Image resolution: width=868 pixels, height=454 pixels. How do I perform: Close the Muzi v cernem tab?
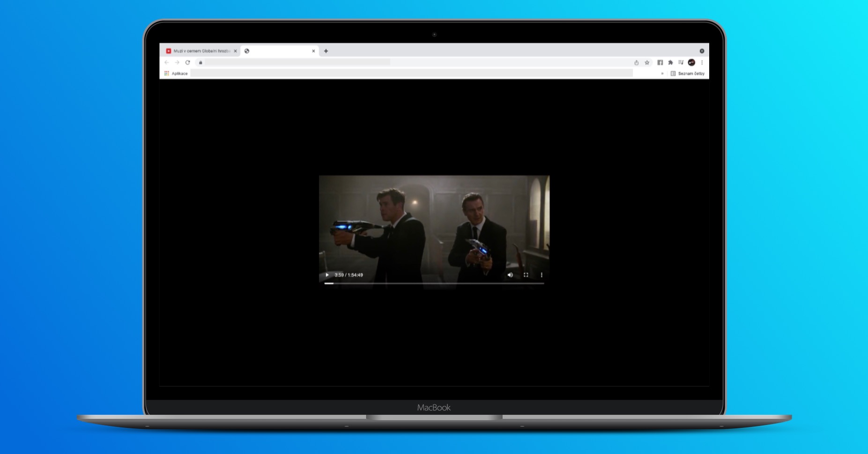tap(235, 51)
